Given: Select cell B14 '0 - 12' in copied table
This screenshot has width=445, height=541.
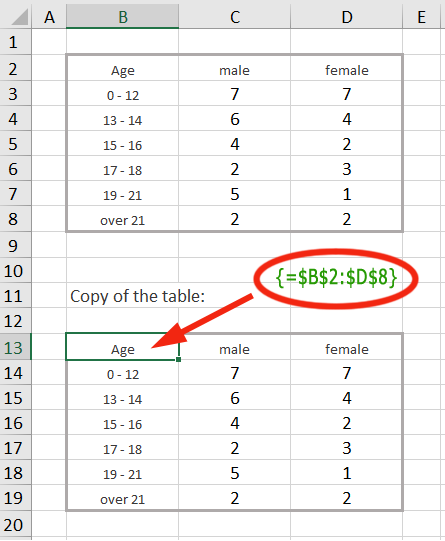Looking at the screenshot, I should pos(122,372).
